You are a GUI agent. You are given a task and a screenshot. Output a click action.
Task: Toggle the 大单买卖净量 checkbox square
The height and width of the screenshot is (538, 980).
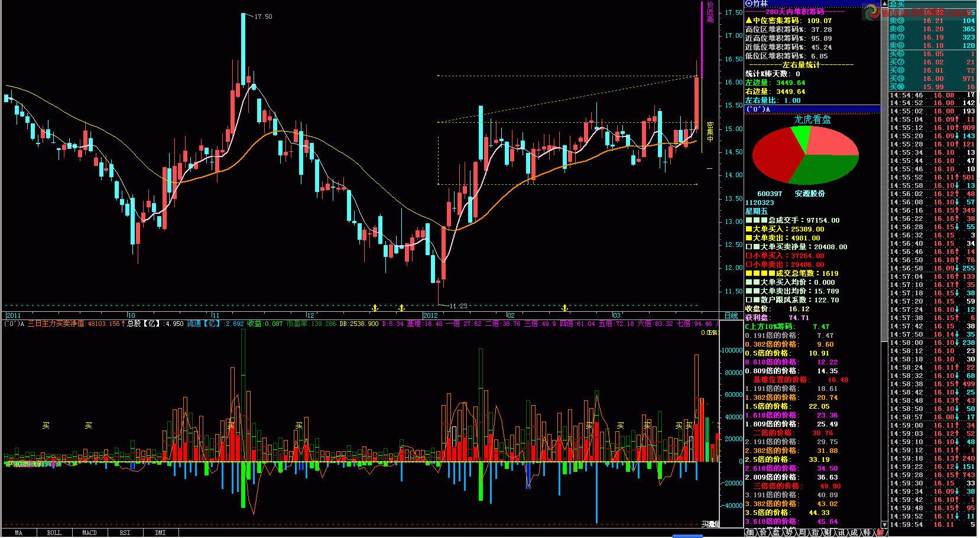749,247
